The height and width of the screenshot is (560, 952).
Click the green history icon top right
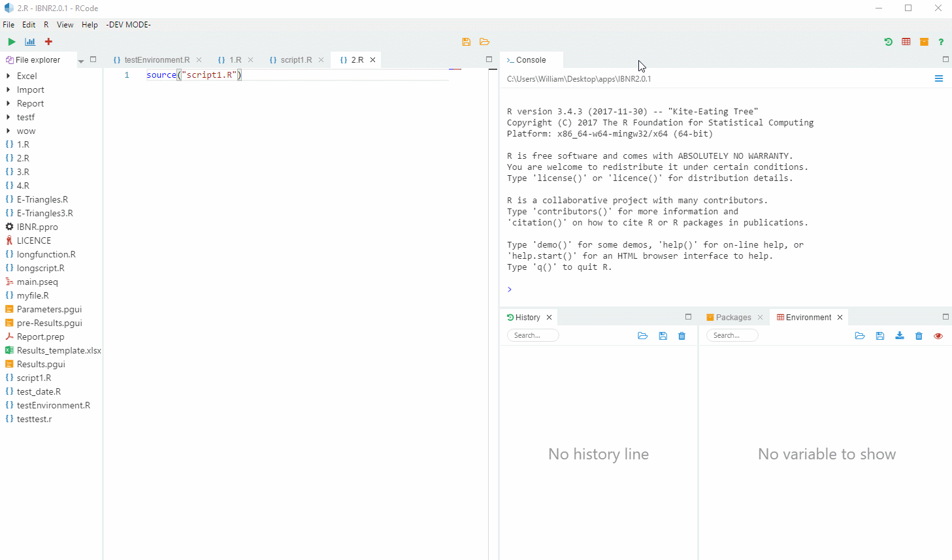point(888,42)
